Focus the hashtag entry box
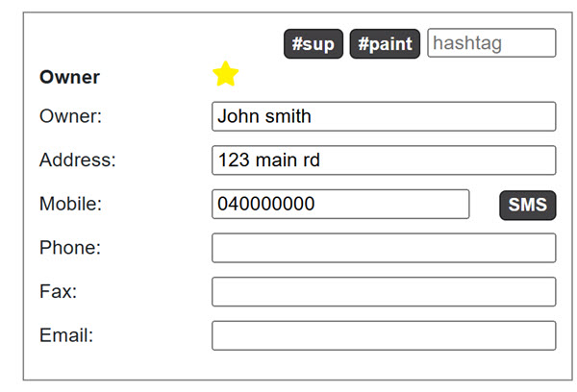This screenshot has width=577, height=392. coord(491,43)
